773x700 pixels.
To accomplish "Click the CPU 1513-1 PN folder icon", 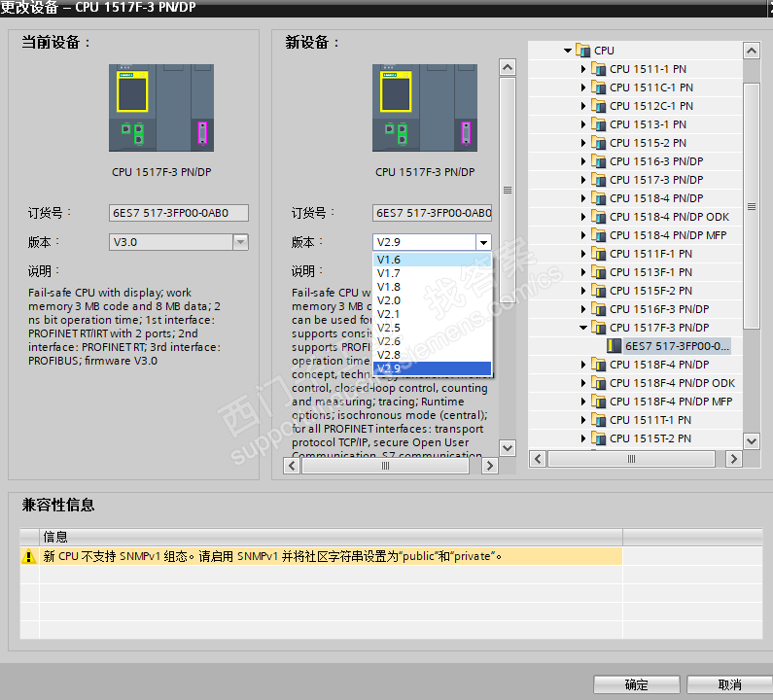I will [x=598, y=124].
